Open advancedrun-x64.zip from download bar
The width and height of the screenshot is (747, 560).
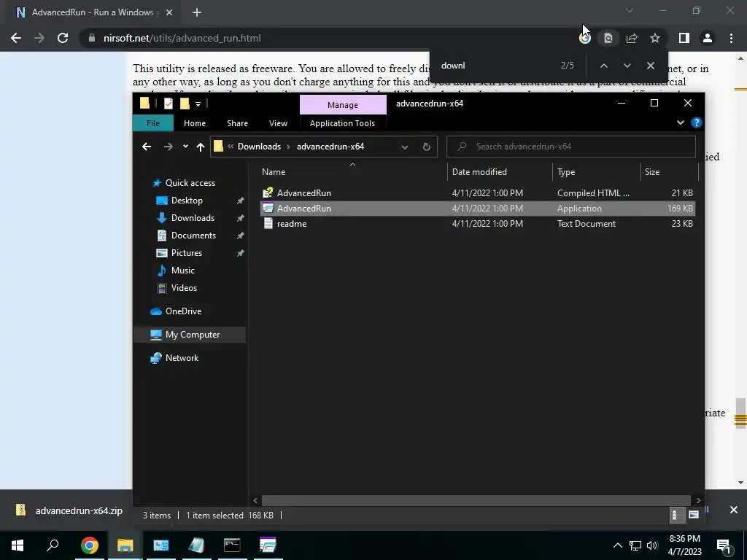(x=69, y=510)
